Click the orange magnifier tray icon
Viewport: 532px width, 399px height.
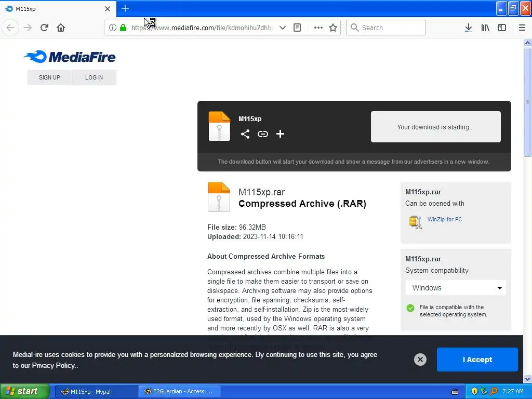pos(494,392)
